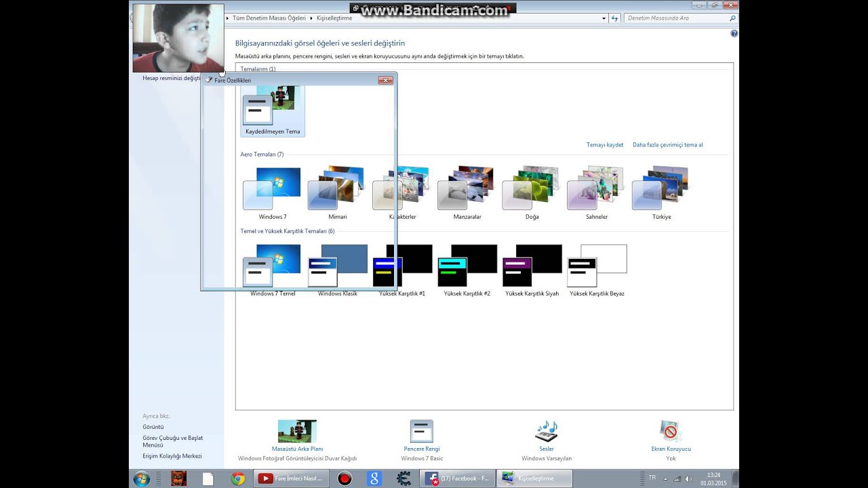Open the blue Google search taskbar icon
This screenshot has width=868, height=488.
pyautogui.click(x=374, y=479)
